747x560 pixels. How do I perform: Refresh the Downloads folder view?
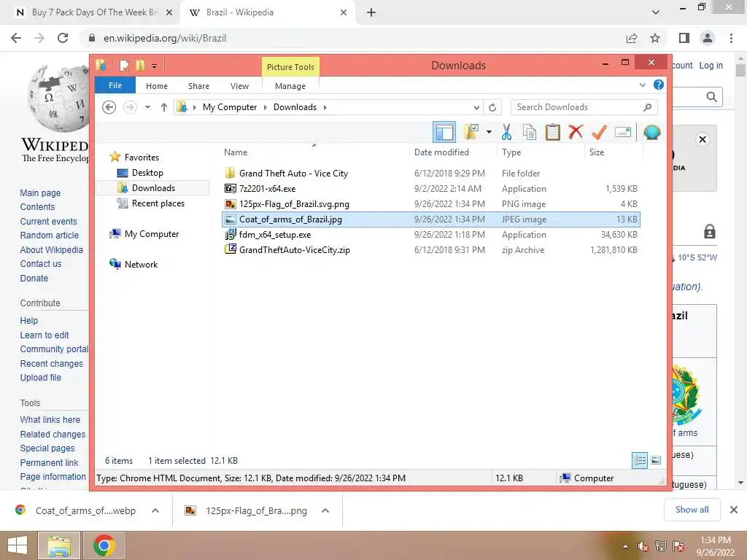[492, 107]
